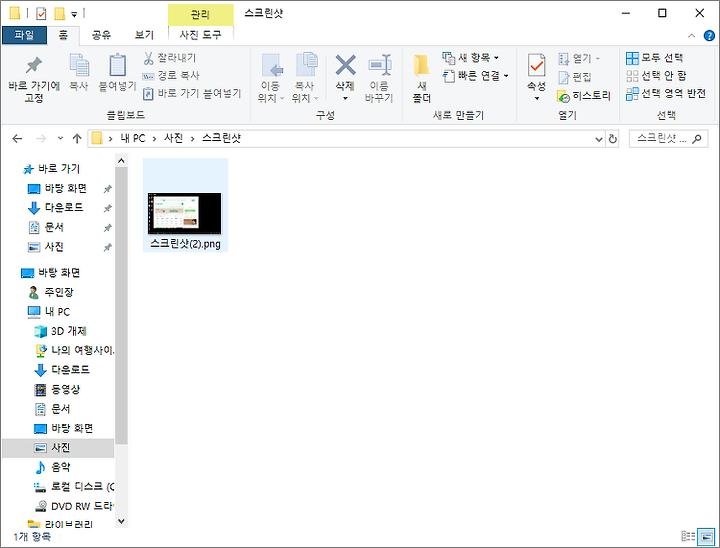Click the 스크린샷 검색 search box
Viewport: 720px width, 548px height.
[668, 139]
